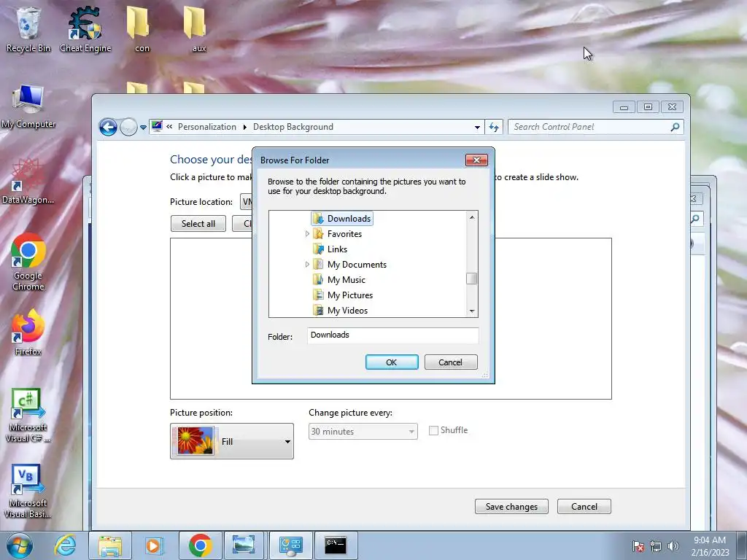Select My Documents in folder tree
This screenshot has width=747, height=560.
pyautogui.click(x=349, y=264)
